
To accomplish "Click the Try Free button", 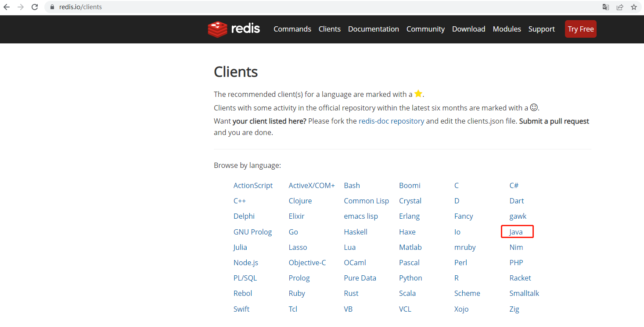I will [581, 29].
